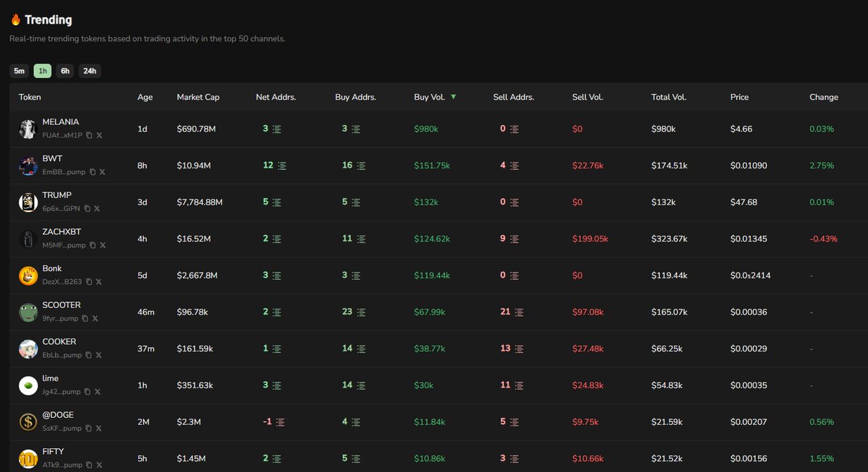
Task: Show sell addresses list for COOKER
Action: pos(519,349)
